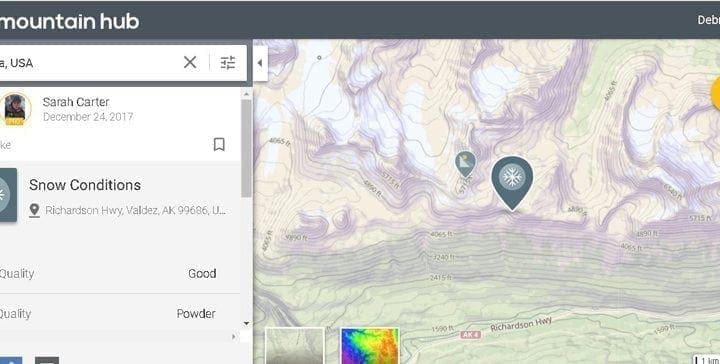Open the search filter settings icon
The height and width of the screenshot is (364, 720).
(228, 62)
